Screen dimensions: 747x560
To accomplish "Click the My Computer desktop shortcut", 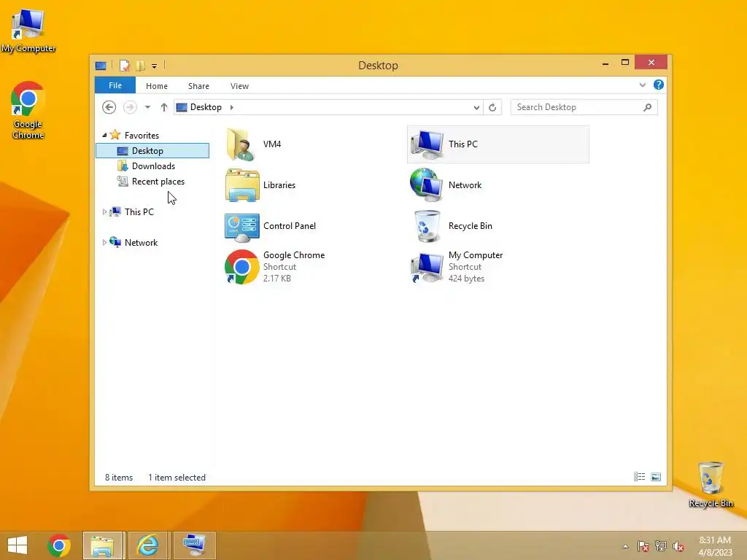I will [28, 31].
